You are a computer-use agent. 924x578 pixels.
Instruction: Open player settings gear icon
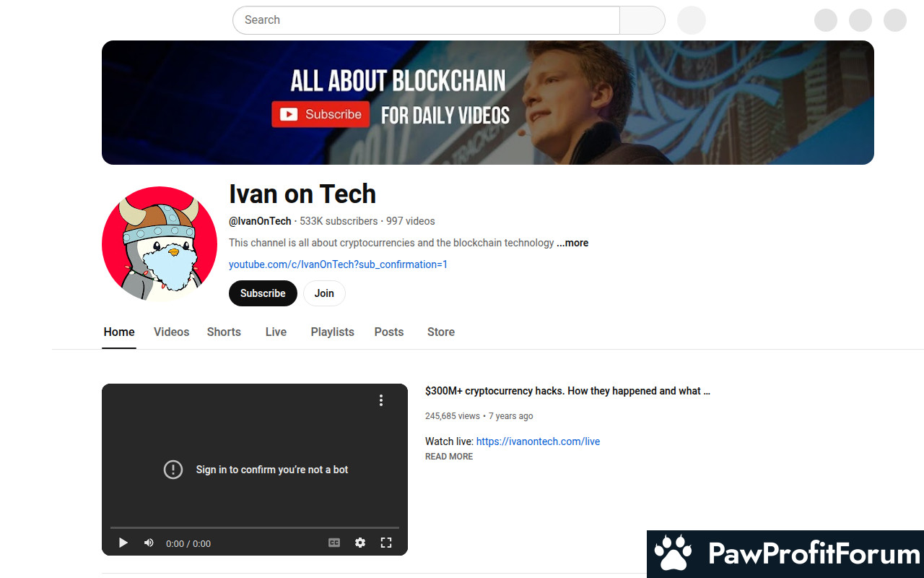pyautogui.click(x=360, y=543)
